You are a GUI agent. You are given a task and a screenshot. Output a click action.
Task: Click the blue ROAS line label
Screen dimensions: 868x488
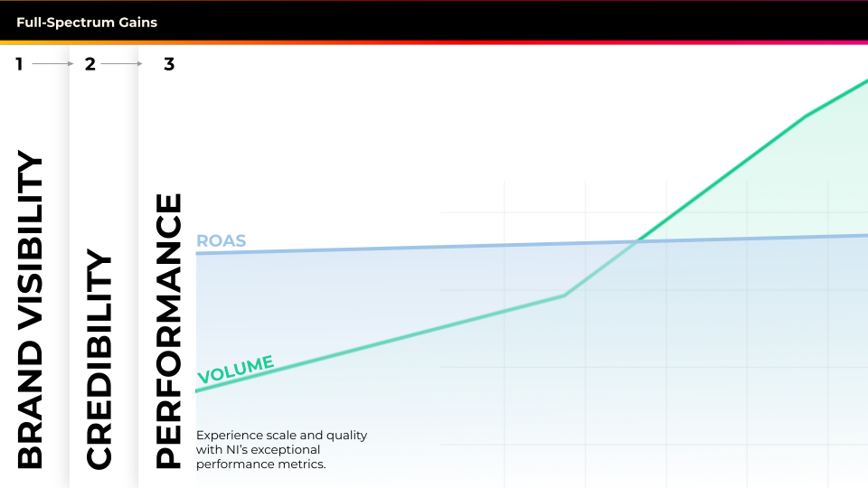pyautogui.click(x=222, y=241)
